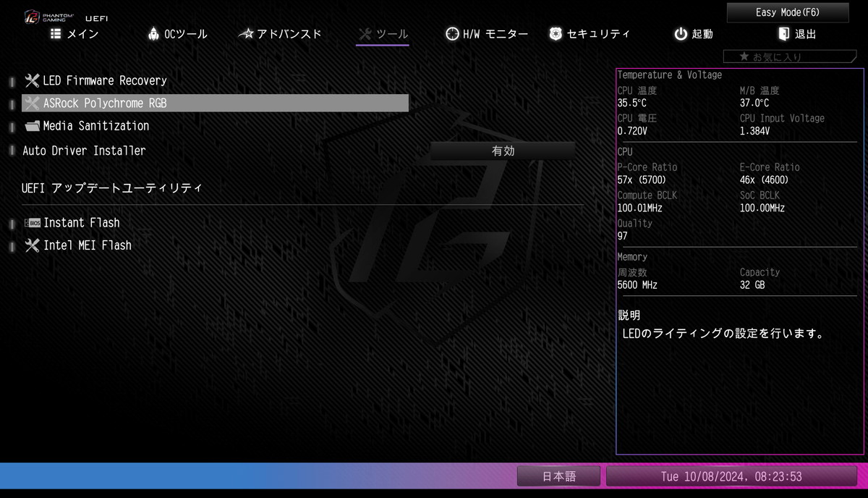
Task: Select the ツール tab
Action: 383,34
